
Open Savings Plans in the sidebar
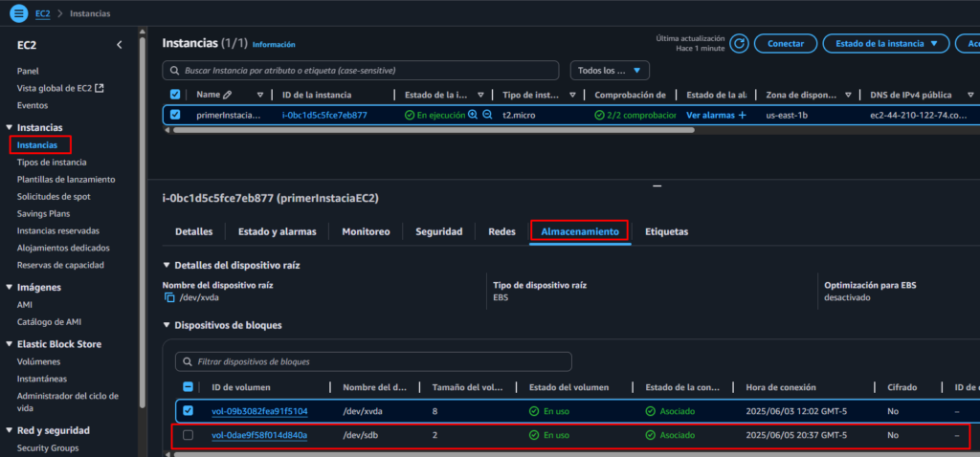coord(44,213)
